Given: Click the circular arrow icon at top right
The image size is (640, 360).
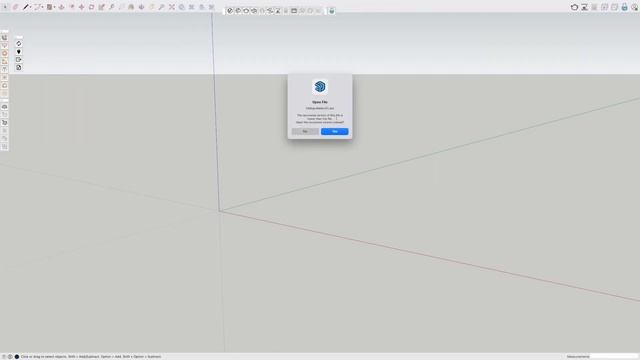Looking at the screenshot, I should point(574,7).
